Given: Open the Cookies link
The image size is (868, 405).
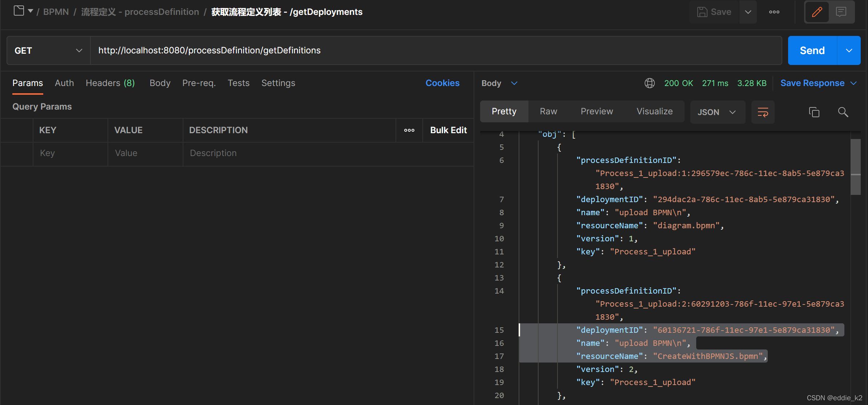Looking at the screenshot, I should [x=442, y=83].
